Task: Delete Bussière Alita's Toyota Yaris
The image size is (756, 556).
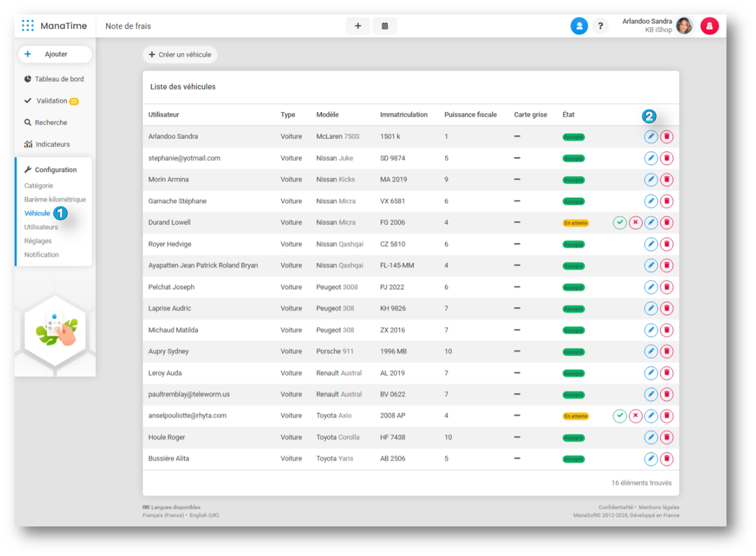Action: pyautogui.click(x=666, y=459)
